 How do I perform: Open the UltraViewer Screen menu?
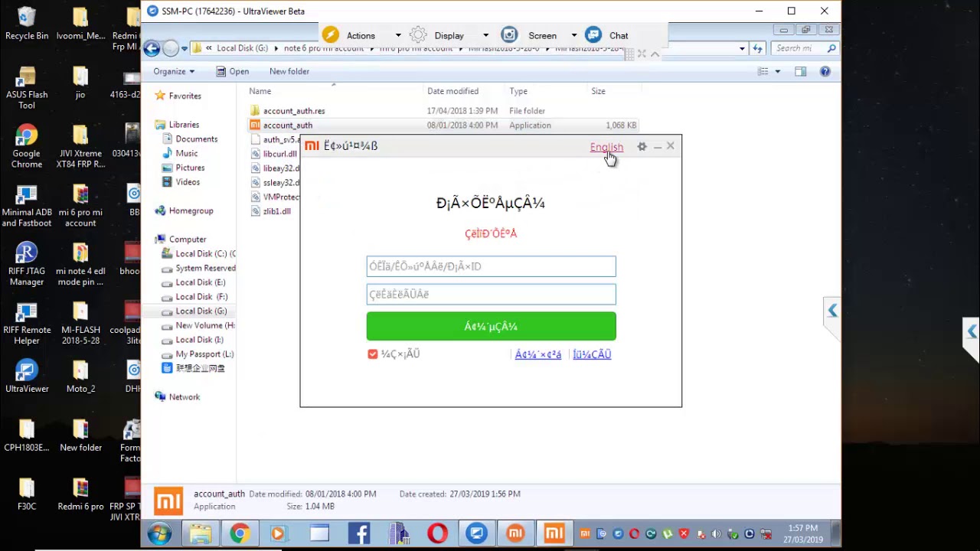coord(542,35)
